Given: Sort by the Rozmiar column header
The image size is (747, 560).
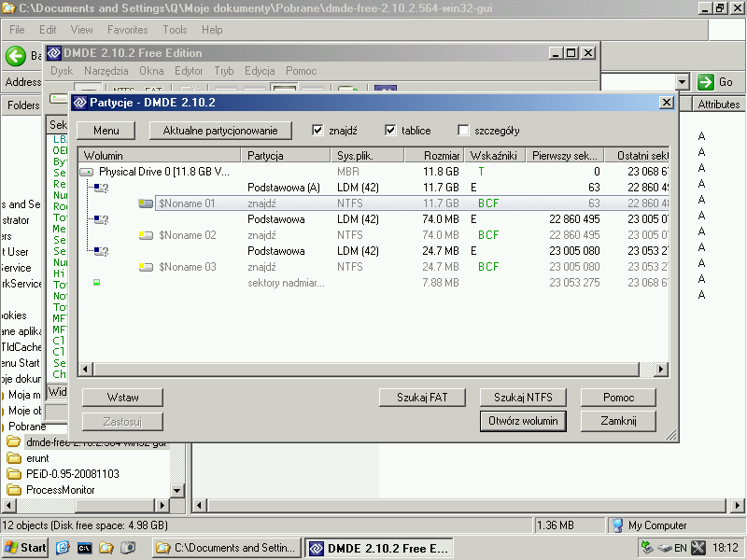Looking at the screenshot, I should pyautogui.click(x=434, y=155).
